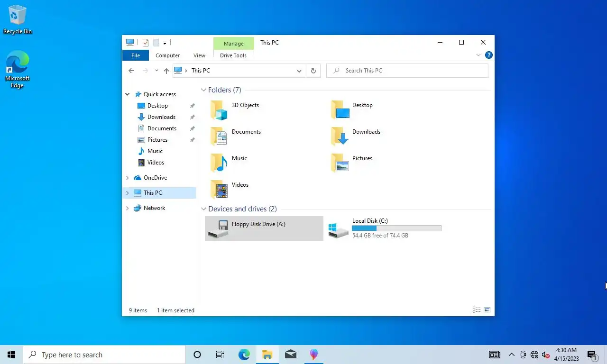Screen dimensions: 607x364
Task: Click the Network icon in navigation pane
Action: pos(138,208)
